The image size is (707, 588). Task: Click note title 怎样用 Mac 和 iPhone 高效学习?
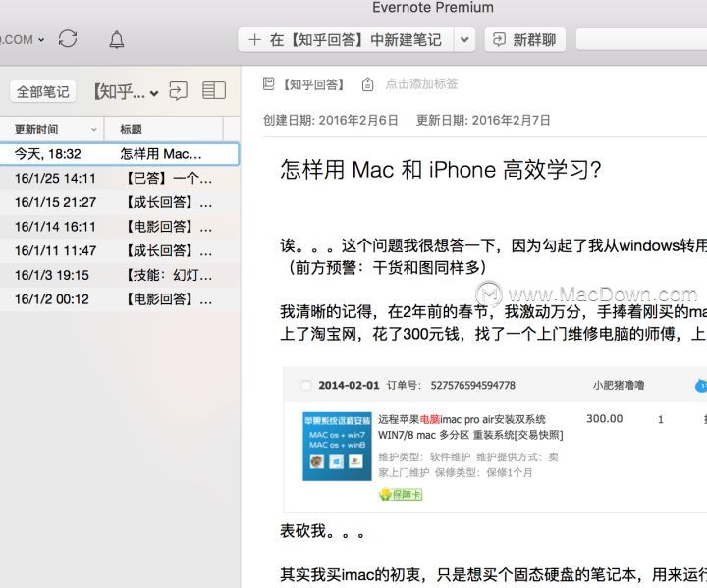click(x=441, y=170)
